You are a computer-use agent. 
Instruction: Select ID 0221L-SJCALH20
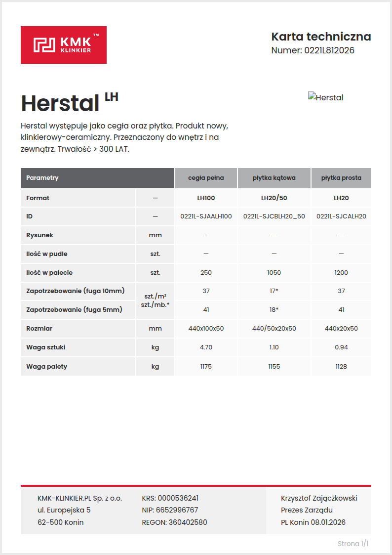tap(341, 216)
